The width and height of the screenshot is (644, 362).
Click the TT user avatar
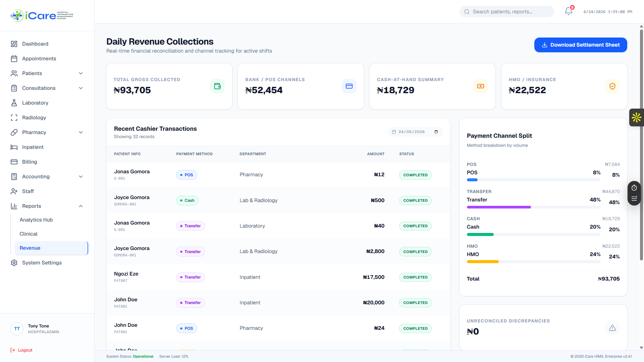[17, 329]
